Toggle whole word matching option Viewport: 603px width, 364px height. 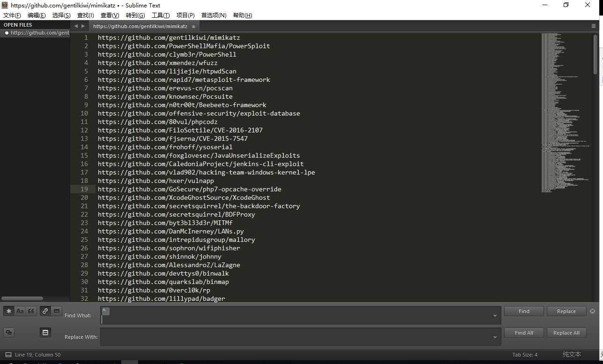pyautogui.click(x=31, y=311)
